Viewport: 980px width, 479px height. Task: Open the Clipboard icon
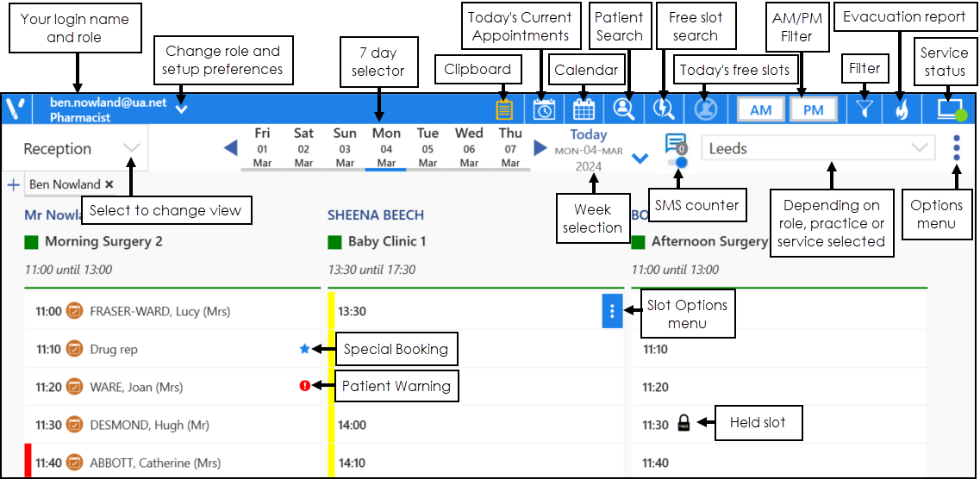click(x=504, y=109)
